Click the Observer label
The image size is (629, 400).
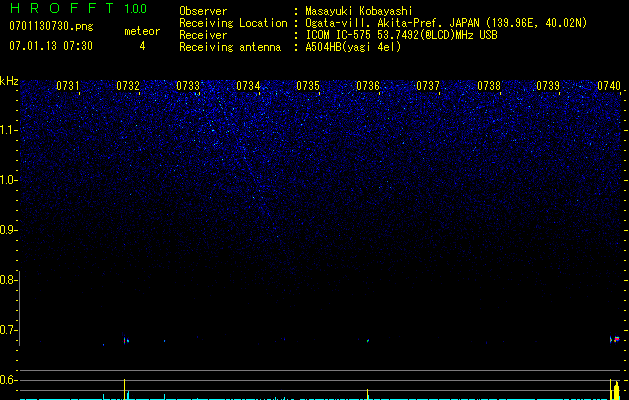(203, 11)
